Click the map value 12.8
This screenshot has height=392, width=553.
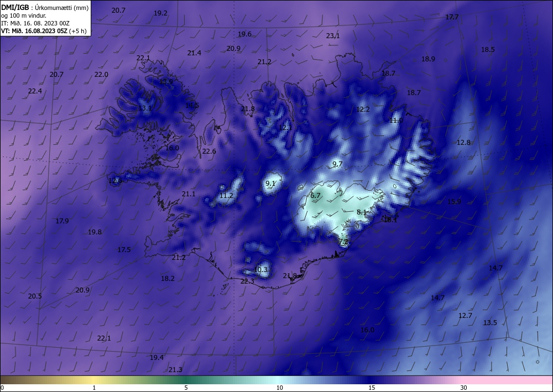click(463, 143)
